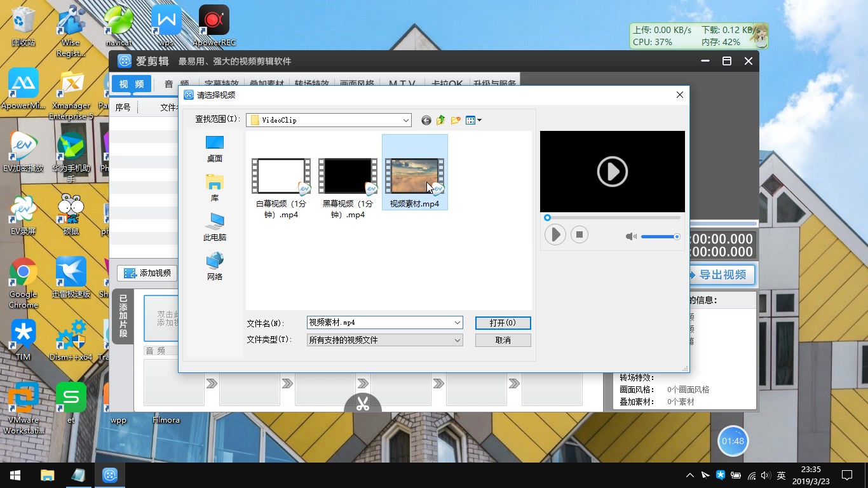Expand the VideoClip look-in dropdown

click(x=406, y=120)
